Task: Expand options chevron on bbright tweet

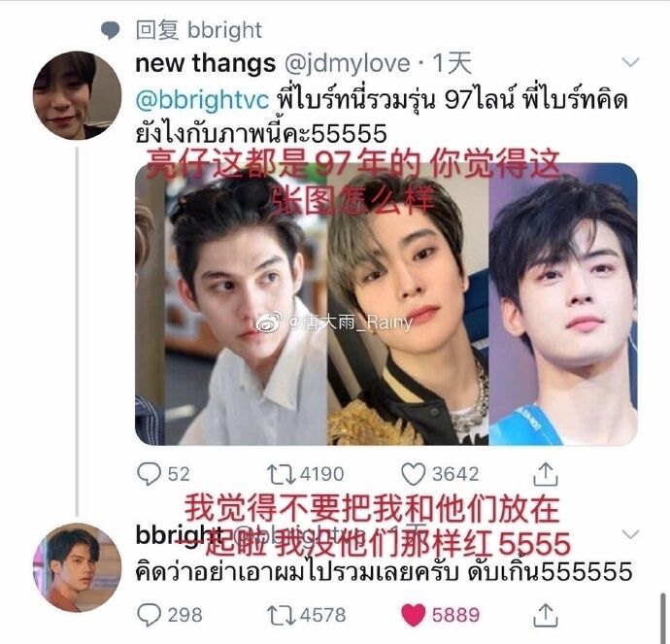Action: point(631,534)
